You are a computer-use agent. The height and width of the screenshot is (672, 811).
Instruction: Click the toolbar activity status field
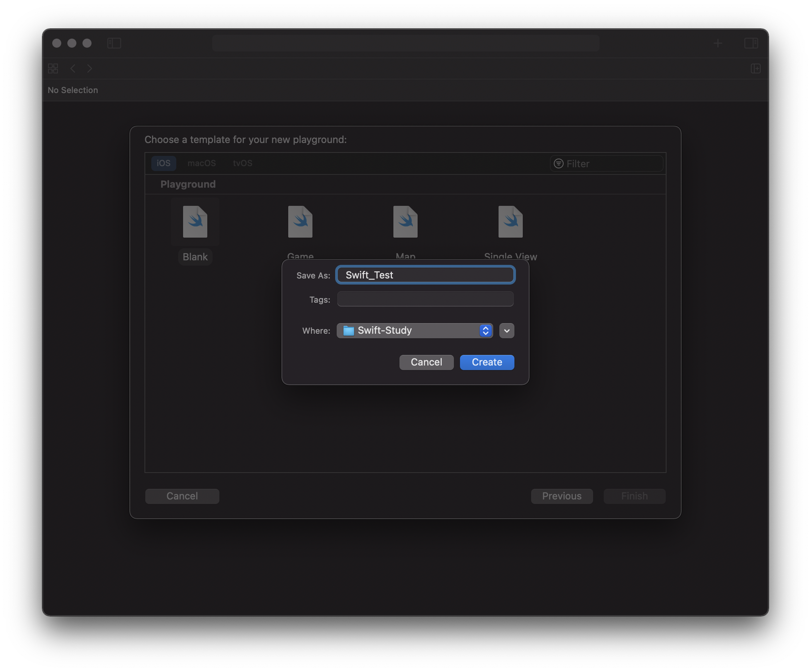coord(405,43)
